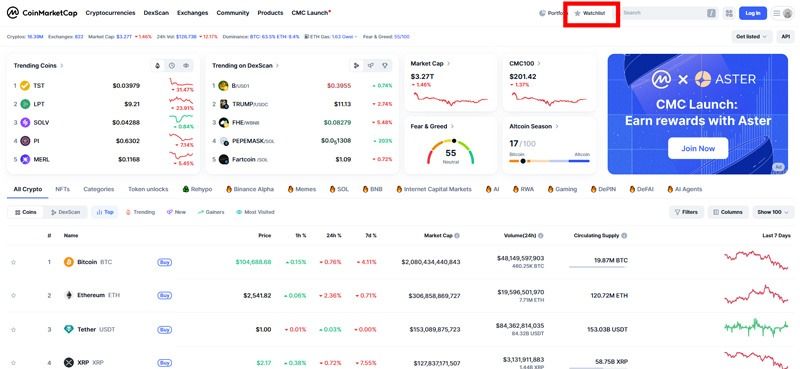Open the Fartcoin token icon
The height and width of the screenshot is (369, 800).
[x=223, y=159]
